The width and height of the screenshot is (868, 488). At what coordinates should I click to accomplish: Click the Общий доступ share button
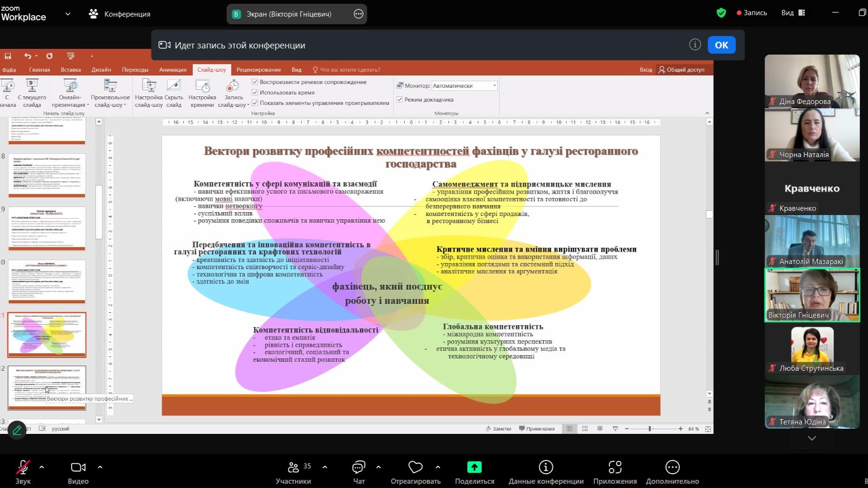coord(681,70)
